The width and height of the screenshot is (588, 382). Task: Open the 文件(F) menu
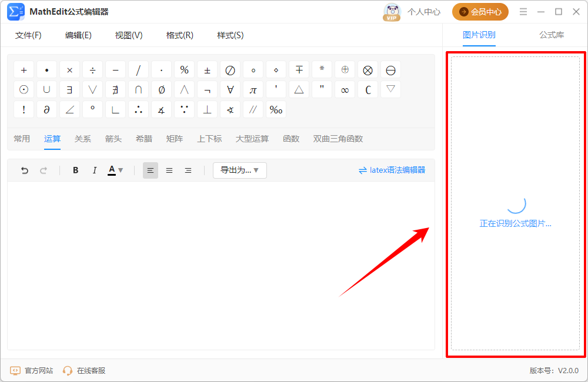pos(28,35)
